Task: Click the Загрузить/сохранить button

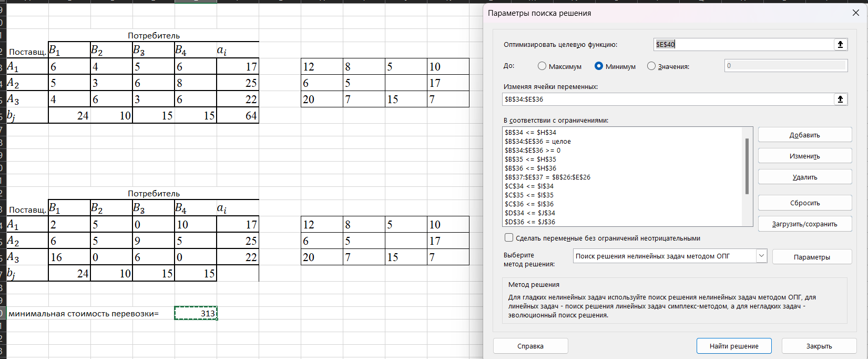Action: (804, 224)
